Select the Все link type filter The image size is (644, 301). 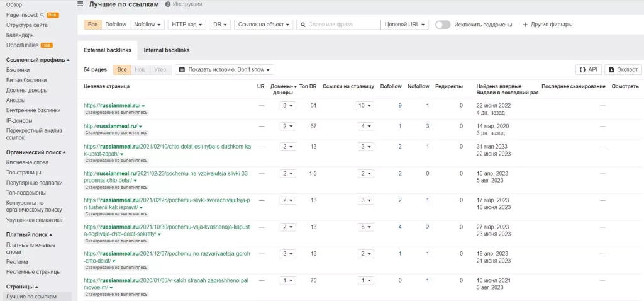[93, 25]
